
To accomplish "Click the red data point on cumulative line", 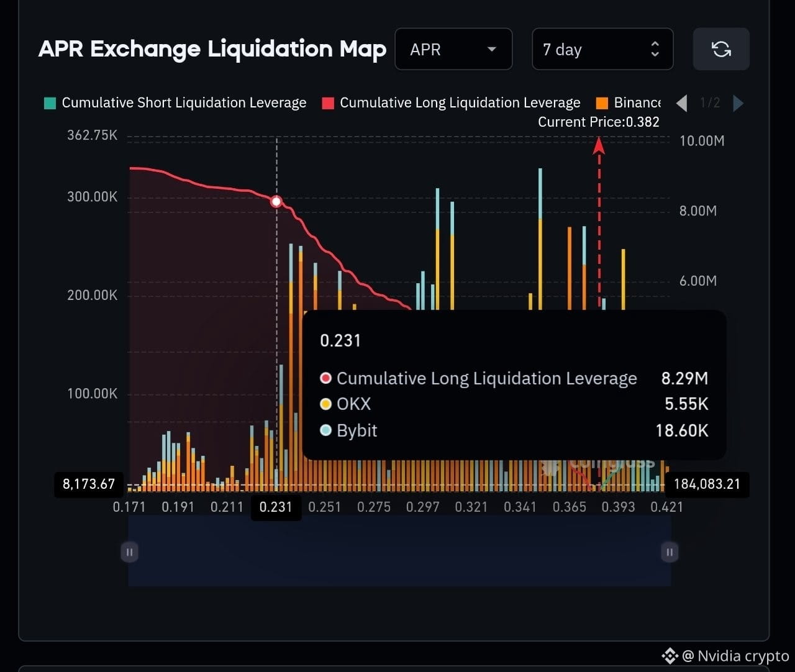I will 276,201.
